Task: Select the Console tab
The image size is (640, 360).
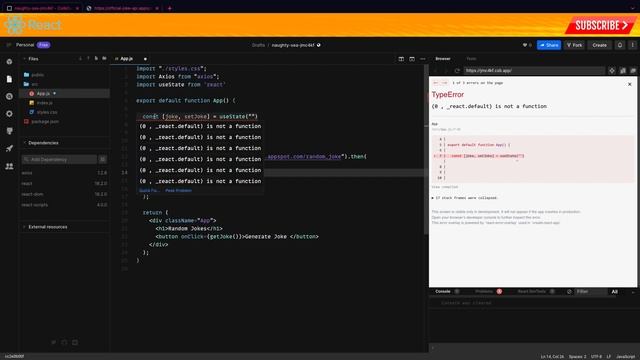Action: point(443,291)
